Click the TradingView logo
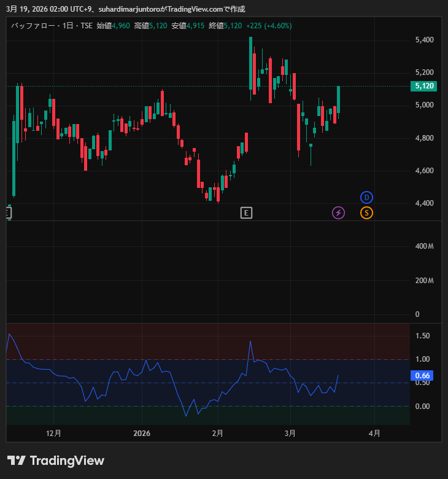The width and height of the screenshot is (448, 479). pos(56,461)
